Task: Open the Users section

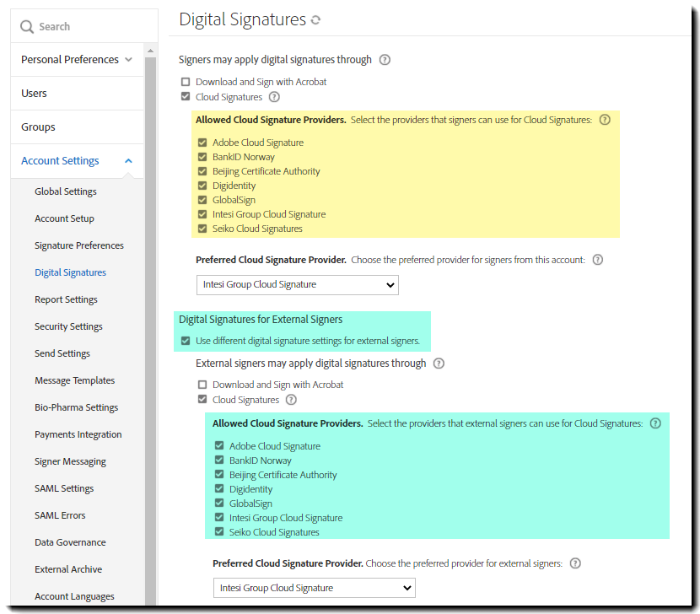Action: tap(34, 94)
